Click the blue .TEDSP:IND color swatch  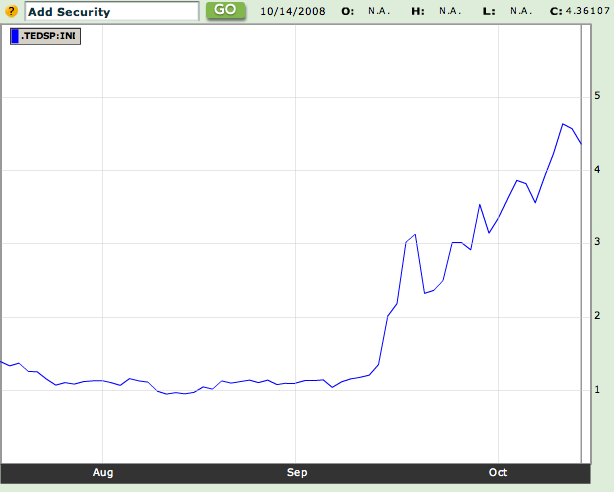15,36
